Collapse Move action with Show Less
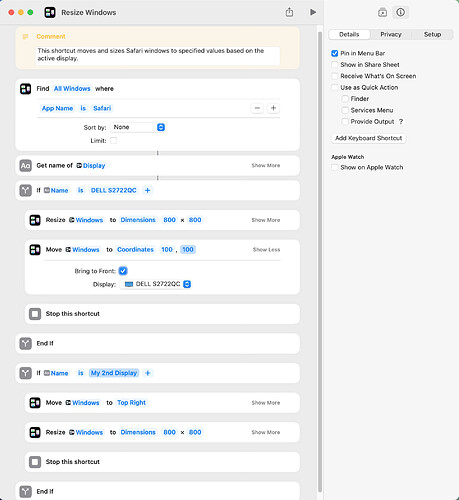 pos(266,250)
